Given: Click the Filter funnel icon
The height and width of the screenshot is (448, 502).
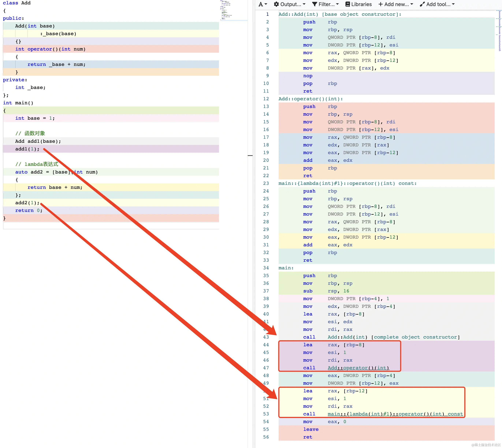Looking at the screenshot, I should point(314,4).
